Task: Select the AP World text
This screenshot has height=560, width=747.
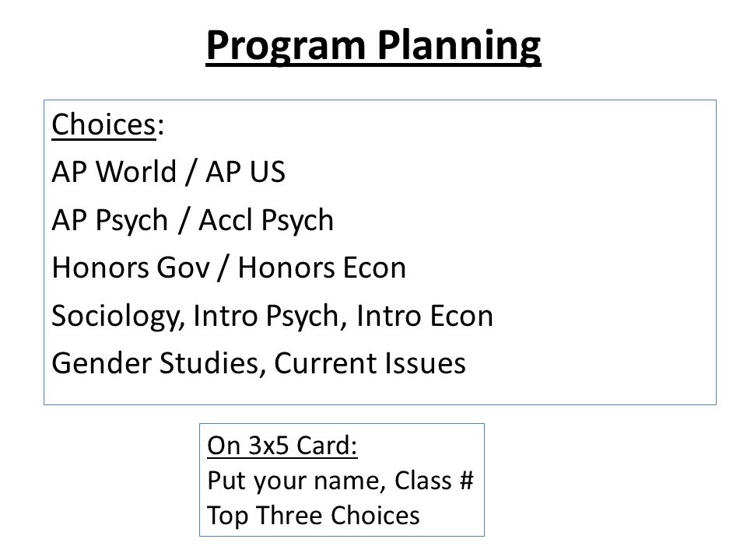Action: click(114, 171)
